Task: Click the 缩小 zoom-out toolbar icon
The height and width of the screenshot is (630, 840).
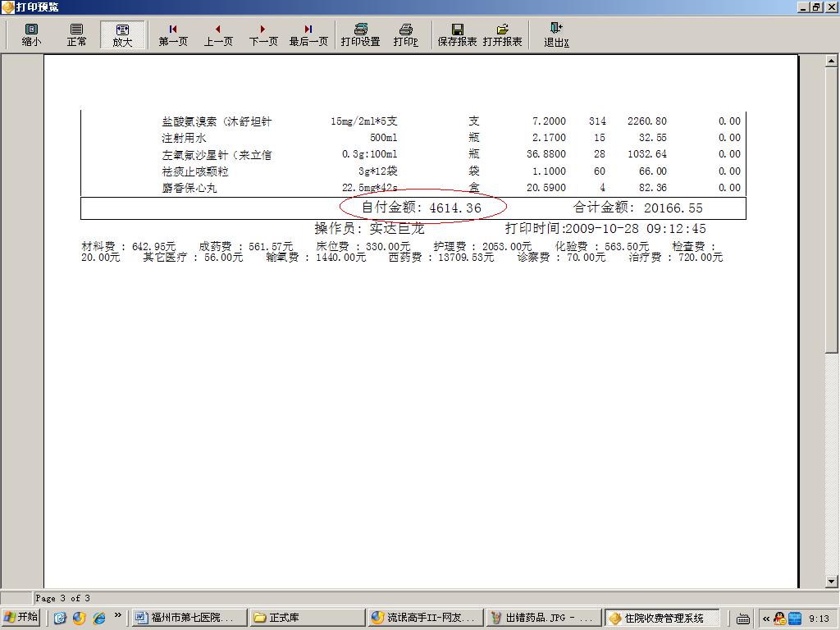Action: point(31,34)
